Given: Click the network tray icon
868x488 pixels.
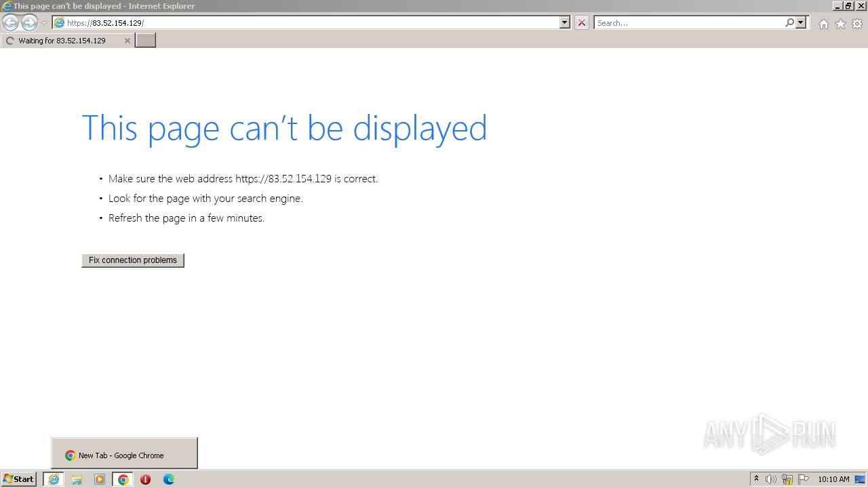Looking at the screenshot, I should pos(787,479).
